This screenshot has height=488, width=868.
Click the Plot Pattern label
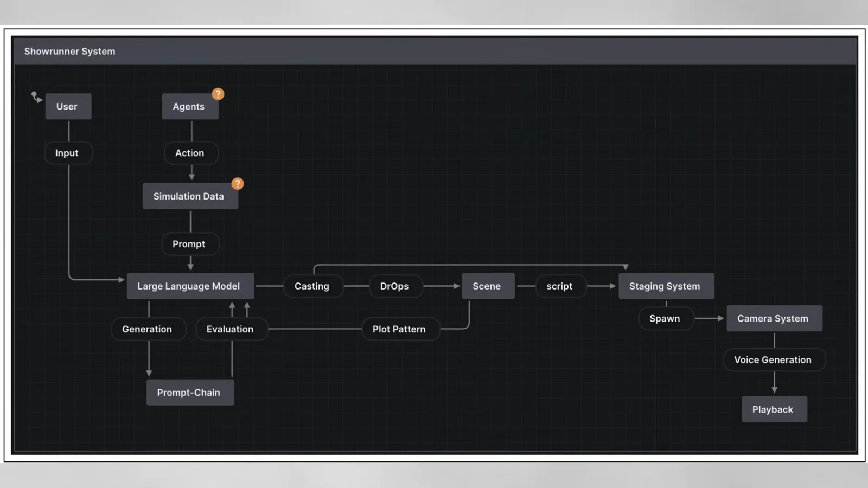click(x=400, y=329)
